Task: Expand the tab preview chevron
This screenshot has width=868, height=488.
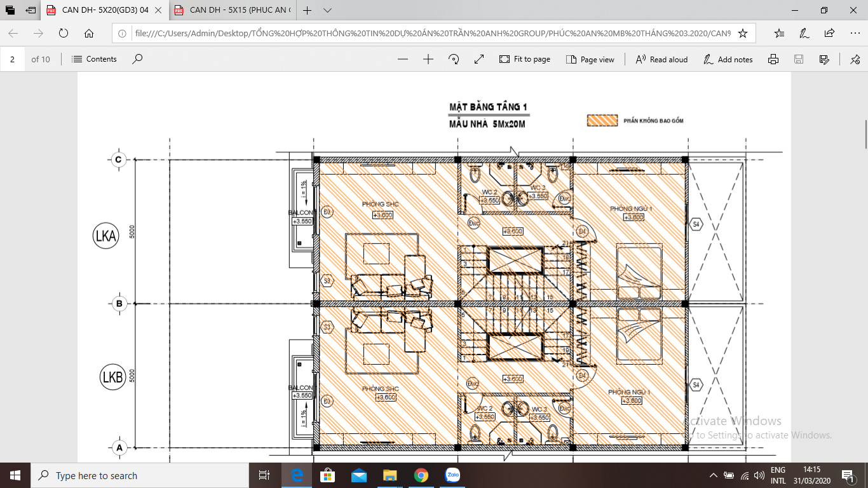Action: (327, 10)
